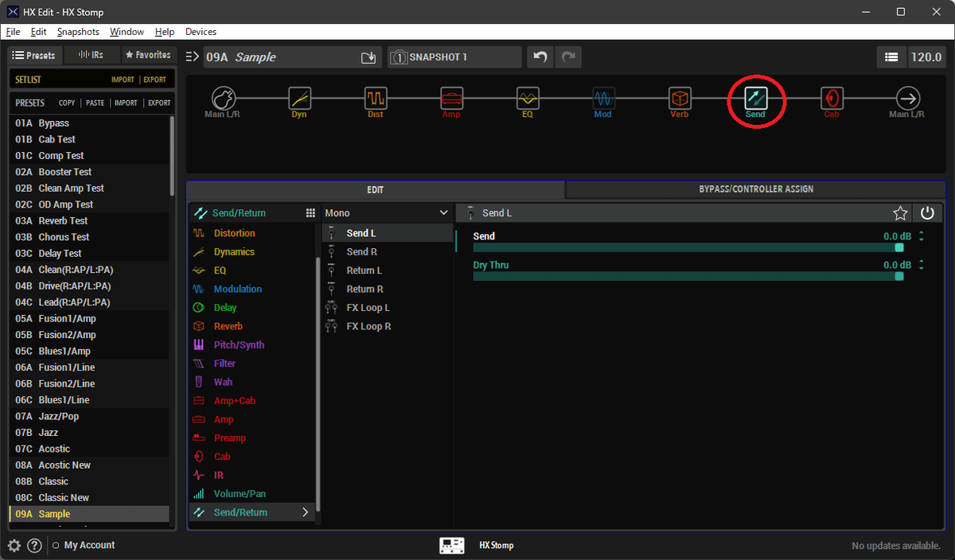Open the File menu
The width and height of the screenshot is (955, 560).
(13, 32)
